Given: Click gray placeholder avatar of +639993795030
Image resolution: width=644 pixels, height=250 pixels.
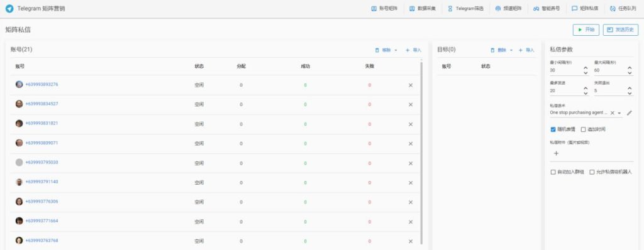Looking at the screenshot, I should click(19, 162).
